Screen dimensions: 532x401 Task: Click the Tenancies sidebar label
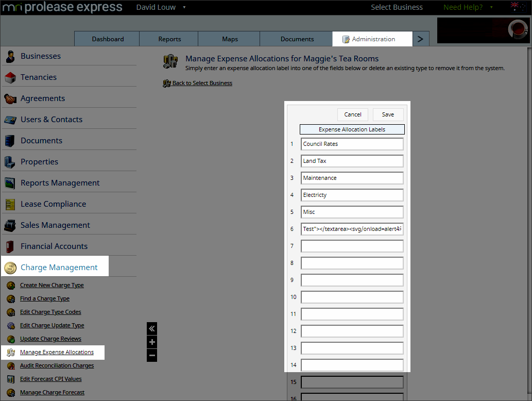(x=39, y=77)
